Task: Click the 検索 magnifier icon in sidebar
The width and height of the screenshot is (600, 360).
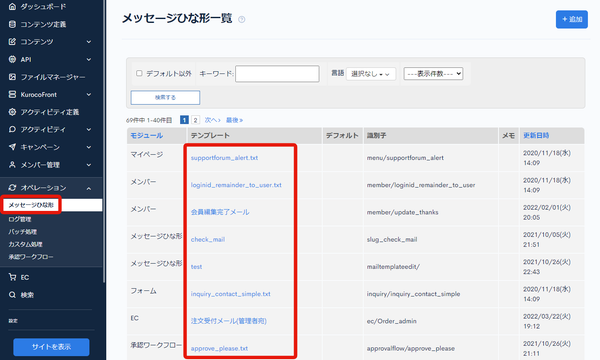Action: tap(12, 295)
